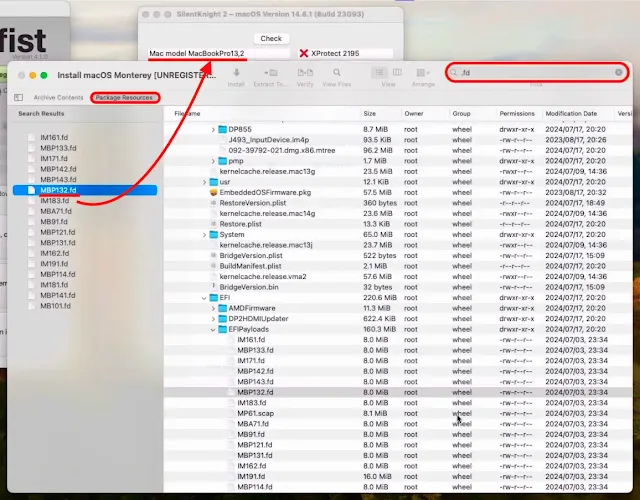
Task: Open View Files from the toolbar
Action: click(337, 73)
